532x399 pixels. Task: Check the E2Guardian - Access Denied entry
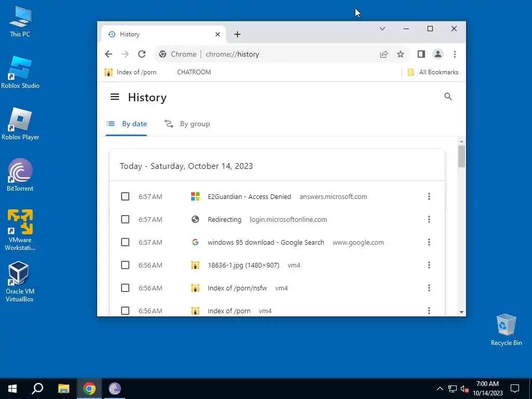click(125, 196)
